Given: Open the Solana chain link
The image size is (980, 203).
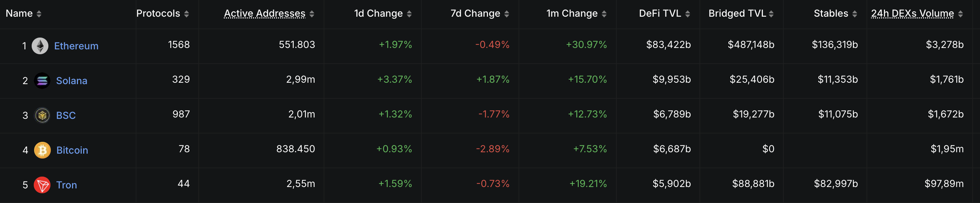Looking at the screenshot, I should (x=72, y=81).
